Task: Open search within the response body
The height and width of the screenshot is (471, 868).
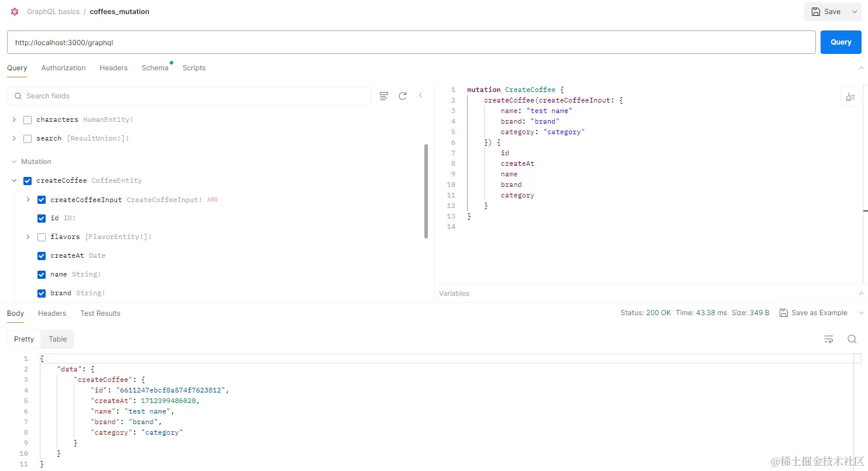Action: pos(852,339)
